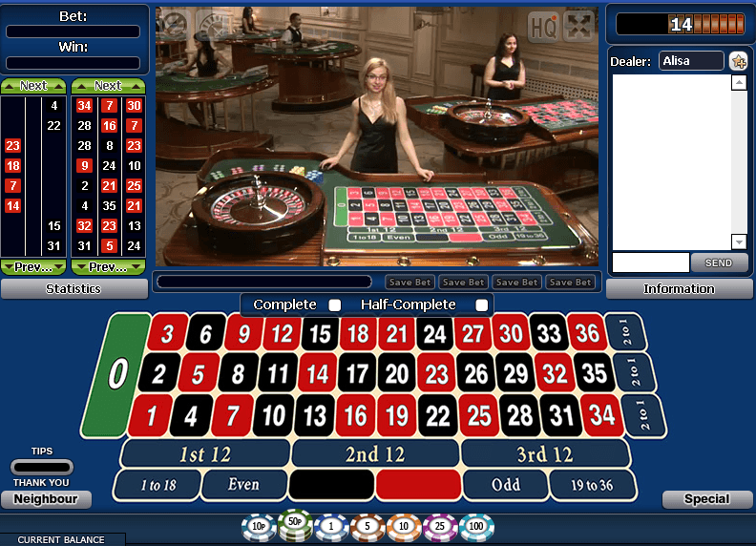Click the fullscreen expand icon

[578, 27]
